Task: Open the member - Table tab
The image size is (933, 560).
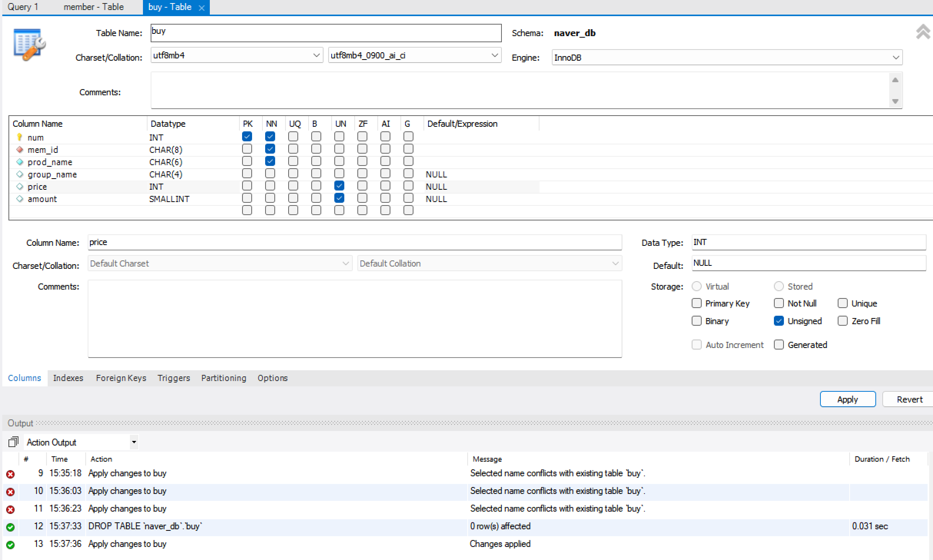Action: coord(93,7)
